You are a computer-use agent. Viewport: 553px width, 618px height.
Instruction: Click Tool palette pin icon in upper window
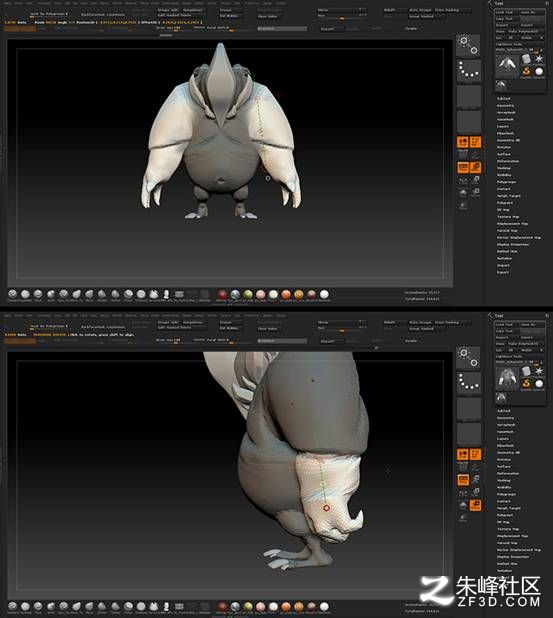[547, 3]
